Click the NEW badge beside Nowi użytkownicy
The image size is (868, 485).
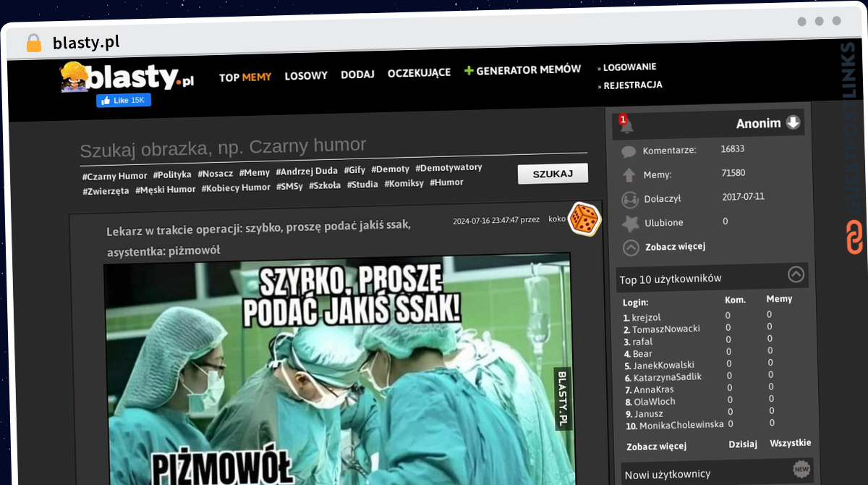pos(801,468)
